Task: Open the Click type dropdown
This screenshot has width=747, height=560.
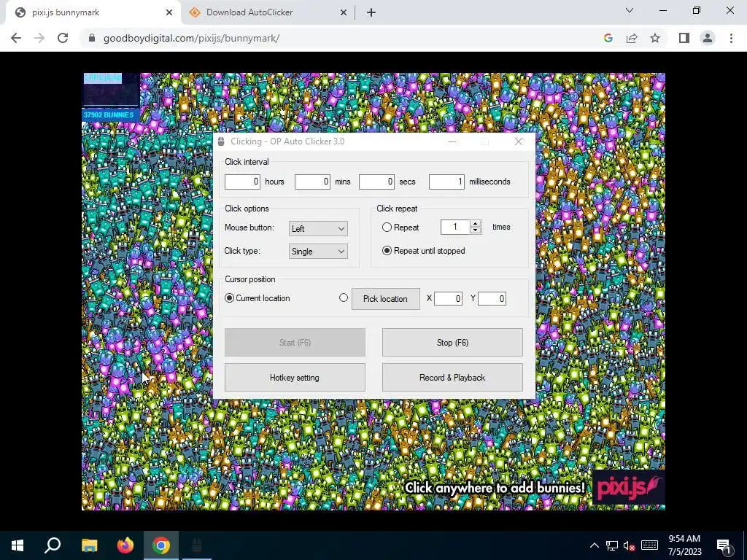Action: (x=318, y=252)
